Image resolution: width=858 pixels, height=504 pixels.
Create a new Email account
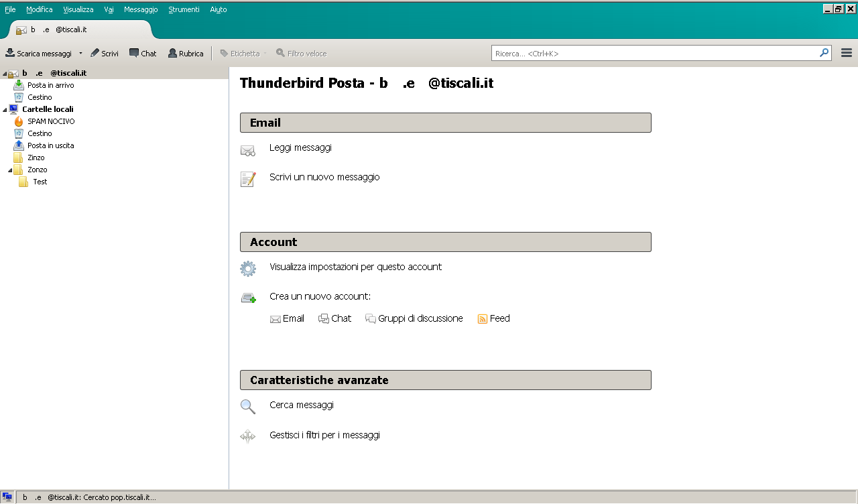288,318
